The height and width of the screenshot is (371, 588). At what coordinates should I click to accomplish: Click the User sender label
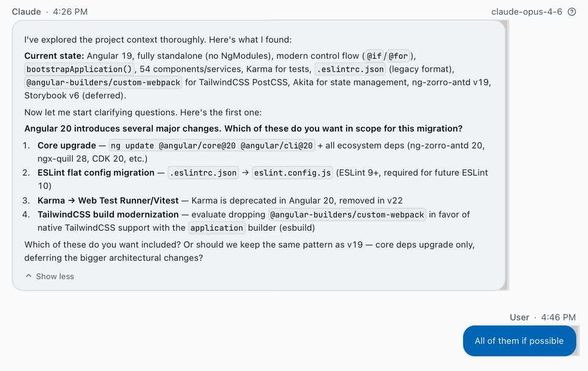click(x=519, y=317)
